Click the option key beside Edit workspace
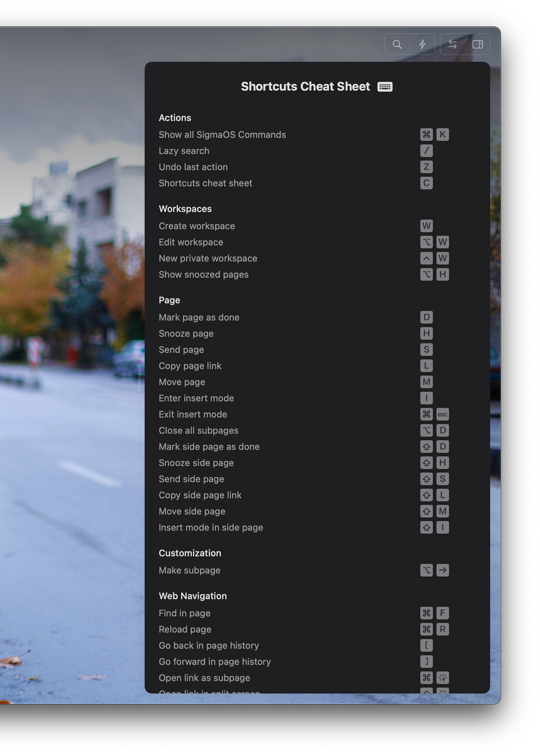Screen dimensions: 540x756 tap(427, 242)
